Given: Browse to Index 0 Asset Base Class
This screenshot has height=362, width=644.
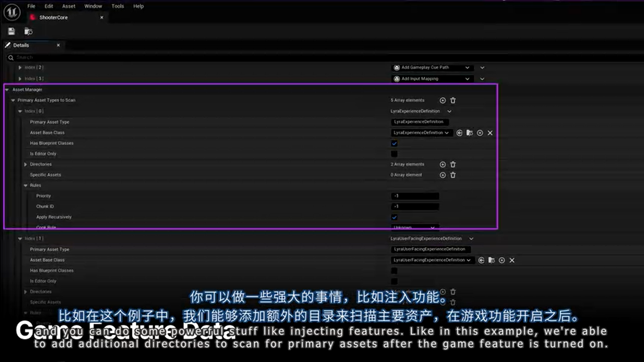Looking at the screenshot, I should coord(469,133).
